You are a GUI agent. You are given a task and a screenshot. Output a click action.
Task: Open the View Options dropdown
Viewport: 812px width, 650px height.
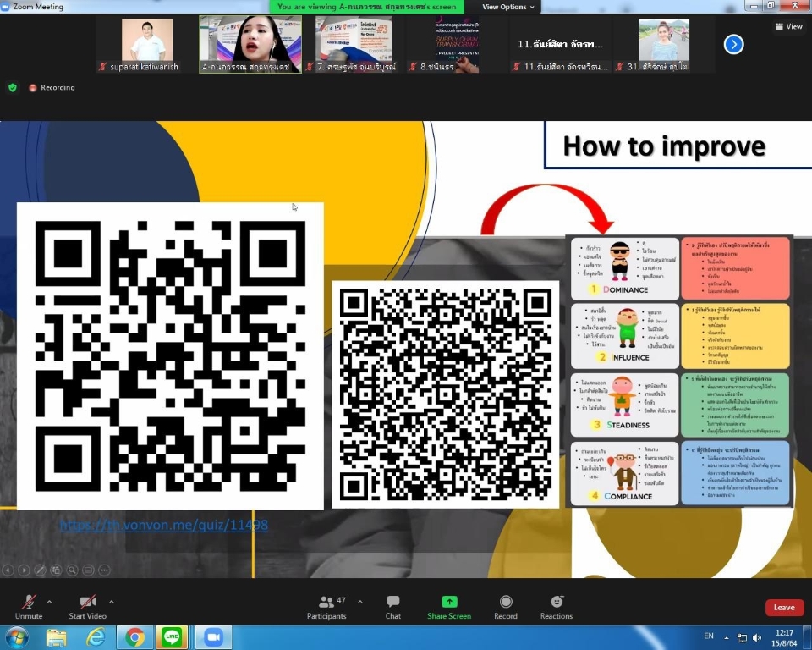507,7
